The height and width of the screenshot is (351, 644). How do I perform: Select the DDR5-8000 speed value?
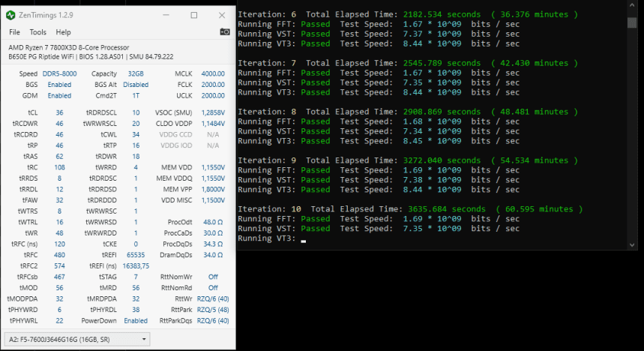pyautogui.click(x=59, y=73)
